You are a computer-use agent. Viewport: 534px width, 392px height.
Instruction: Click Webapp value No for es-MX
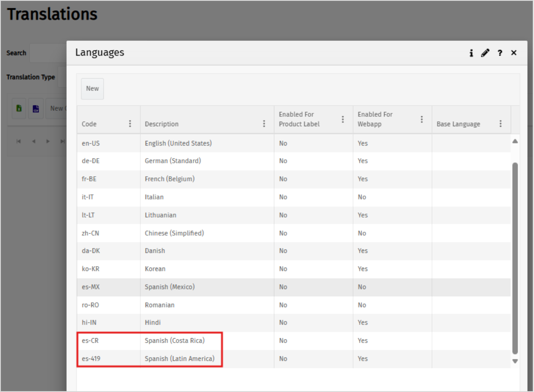pyautogui.click(x=362, y=287)
